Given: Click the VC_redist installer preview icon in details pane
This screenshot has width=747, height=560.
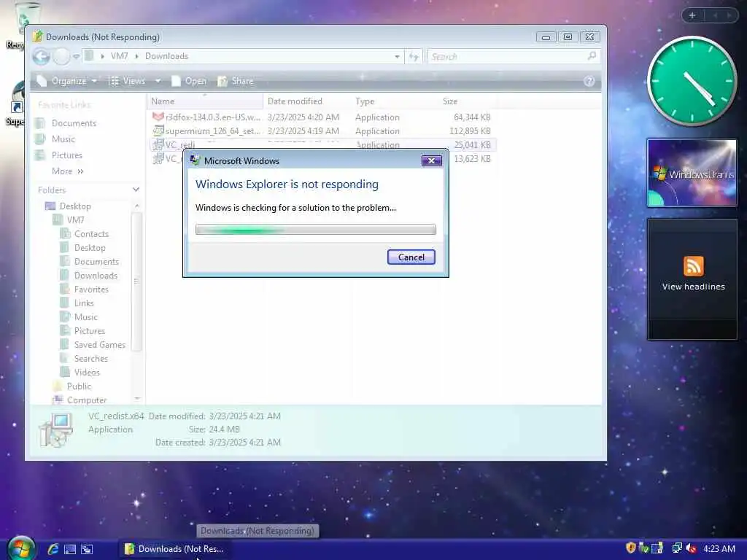Looking at the screenshot, I should 55,429.
